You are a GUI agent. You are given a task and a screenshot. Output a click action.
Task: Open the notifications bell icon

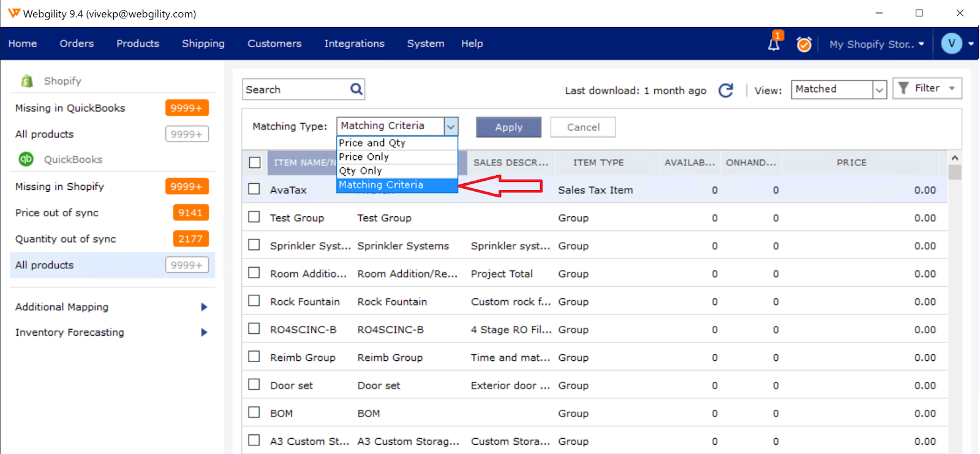click(774, 44)
